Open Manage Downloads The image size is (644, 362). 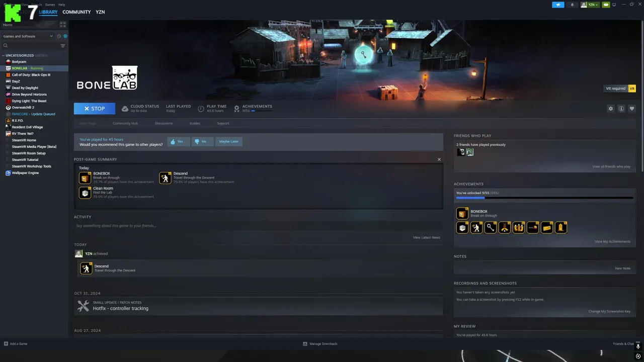click(320, 344)
